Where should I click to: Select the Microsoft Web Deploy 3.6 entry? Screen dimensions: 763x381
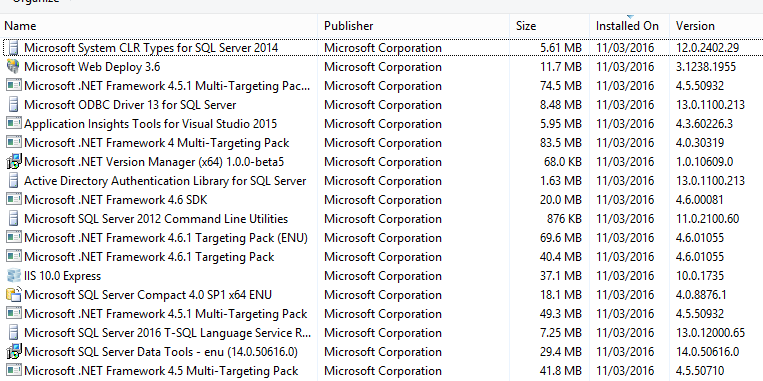click(92, 67)
